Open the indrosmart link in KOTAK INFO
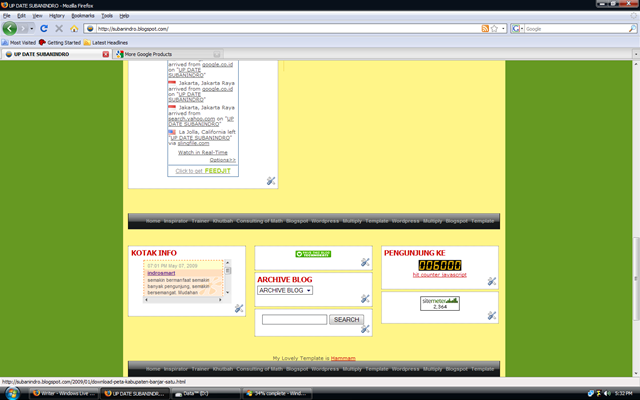The width and height of the screenshot is (640, 400). 161,273
